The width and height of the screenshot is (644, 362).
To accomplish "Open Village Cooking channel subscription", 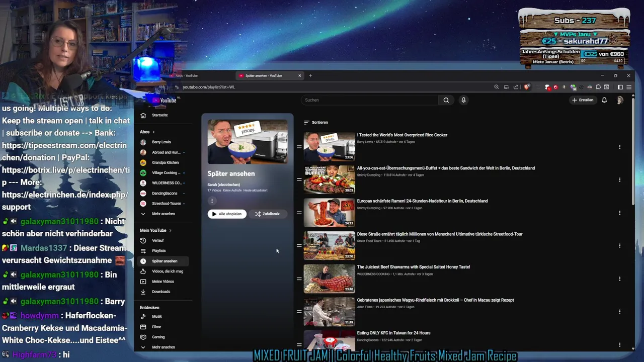I will (164, 172).
